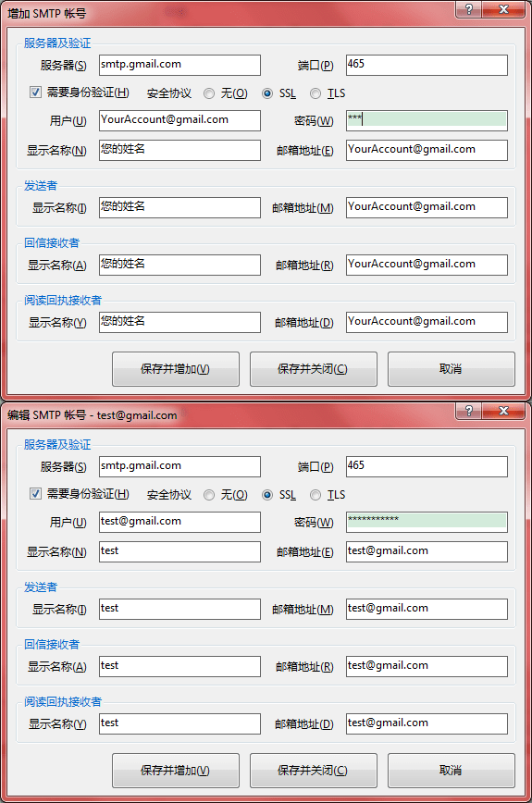Click 保存并增加 button in add account dialog
Image resolution: width=532 pixels, height=803 pixels.
176,369
